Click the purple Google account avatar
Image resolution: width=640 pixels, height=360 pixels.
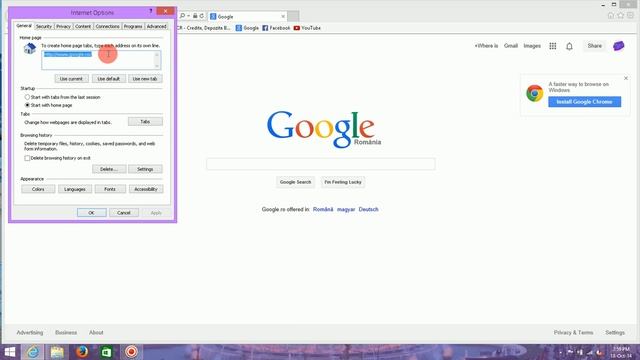point(619,46)
